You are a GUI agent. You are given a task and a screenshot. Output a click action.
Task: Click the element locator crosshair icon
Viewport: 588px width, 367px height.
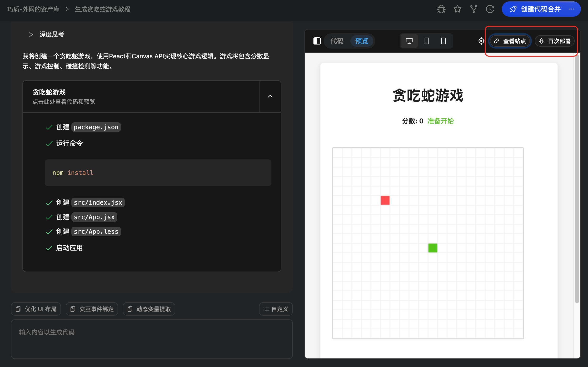pos(481,41)
